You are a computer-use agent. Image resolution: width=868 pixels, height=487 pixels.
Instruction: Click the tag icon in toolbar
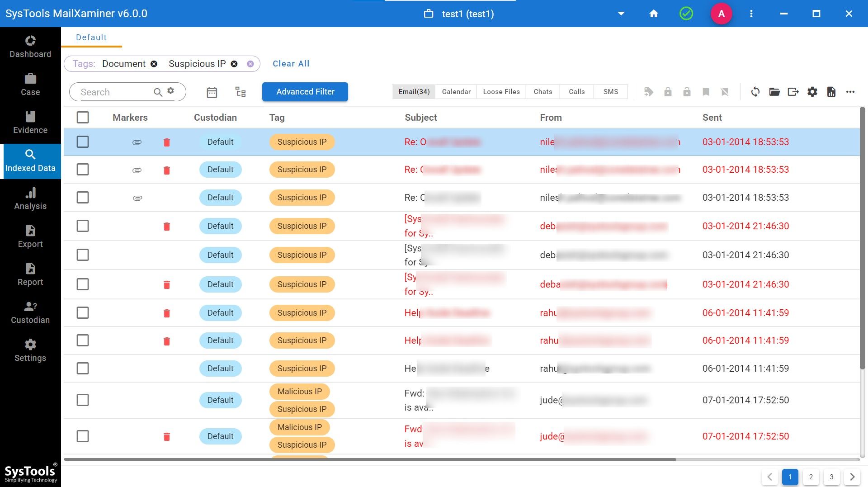(649, 92)
